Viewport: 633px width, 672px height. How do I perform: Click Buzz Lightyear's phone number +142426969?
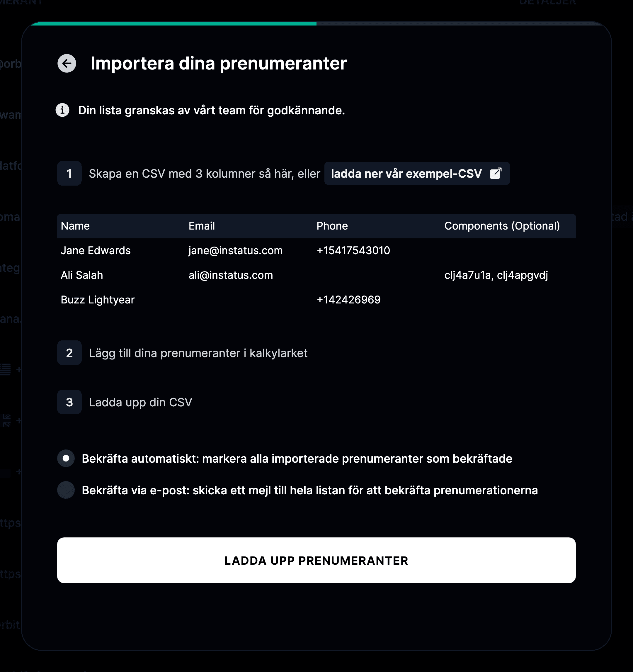point(348,300)
